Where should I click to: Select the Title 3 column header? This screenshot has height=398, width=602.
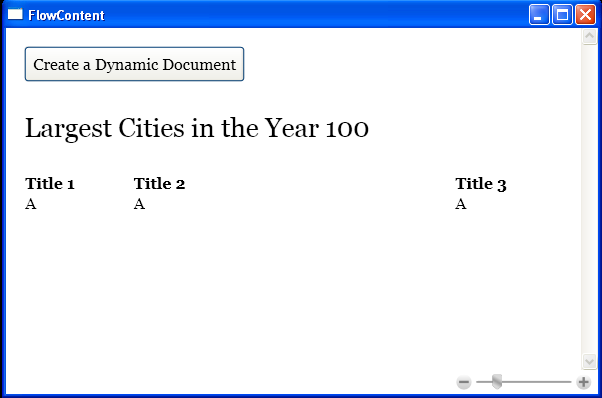pos(481,184)
